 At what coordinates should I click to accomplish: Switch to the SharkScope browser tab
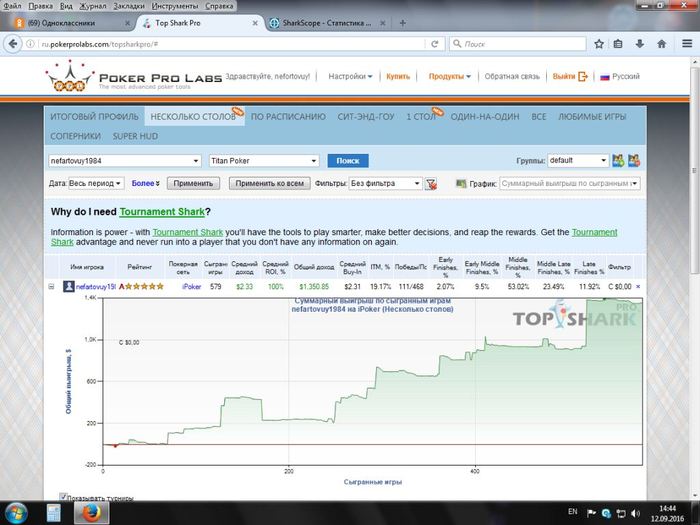pyautogui.click(x=326, y=23)
